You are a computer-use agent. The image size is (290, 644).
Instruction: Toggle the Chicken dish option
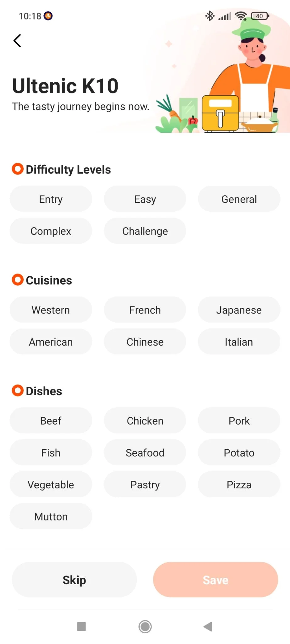pyautogui.click(x=145, y=421)
